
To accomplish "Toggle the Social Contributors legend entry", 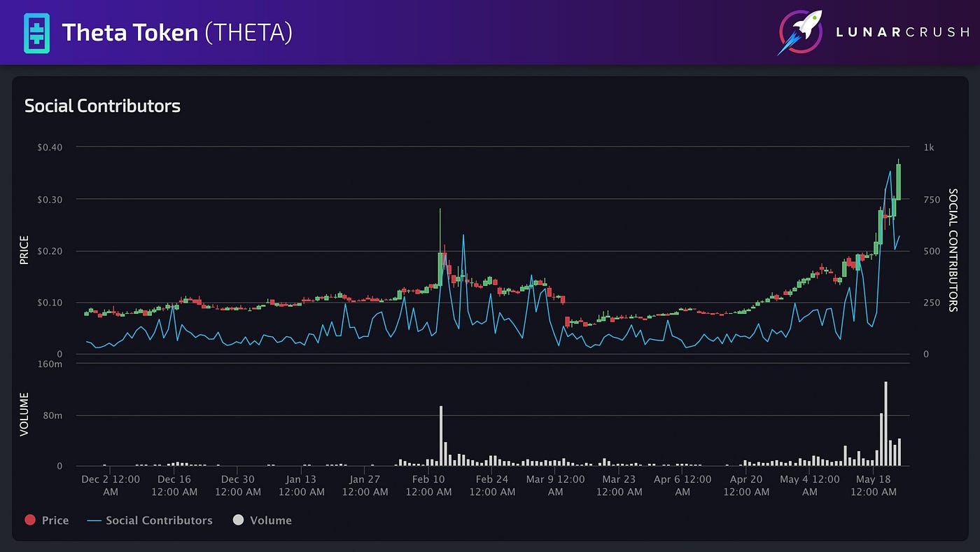I will 150,520.
